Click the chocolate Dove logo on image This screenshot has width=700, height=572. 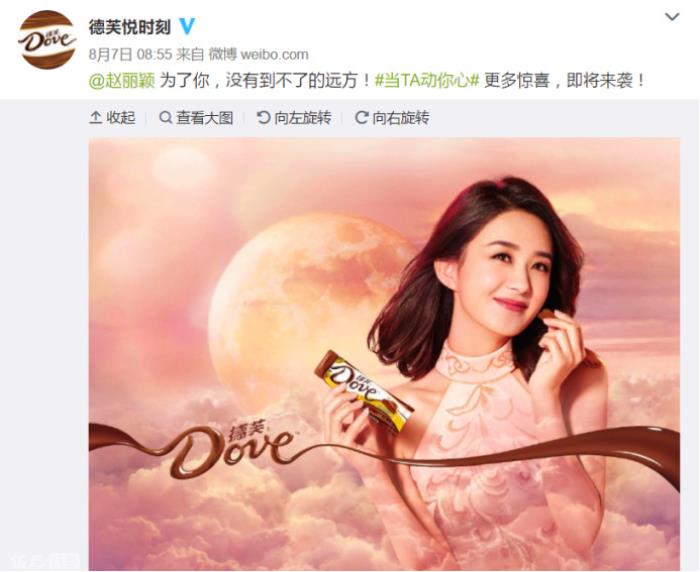pos(232,450)
